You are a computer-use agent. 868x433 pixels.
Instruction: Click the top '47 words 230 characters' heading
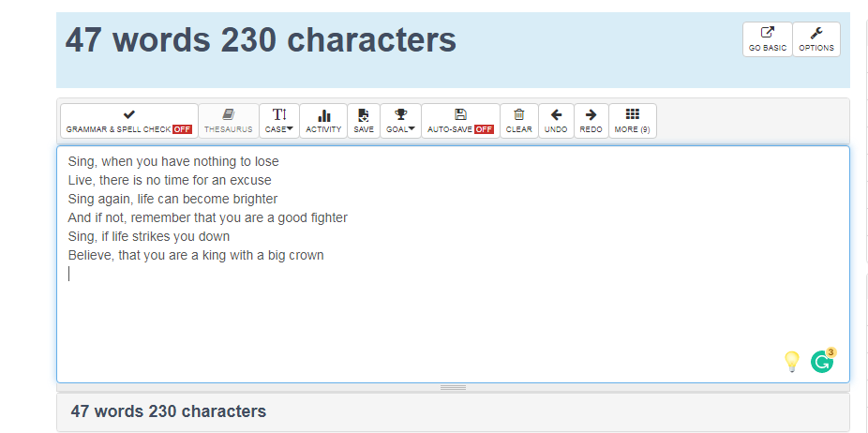coord(261,40)
